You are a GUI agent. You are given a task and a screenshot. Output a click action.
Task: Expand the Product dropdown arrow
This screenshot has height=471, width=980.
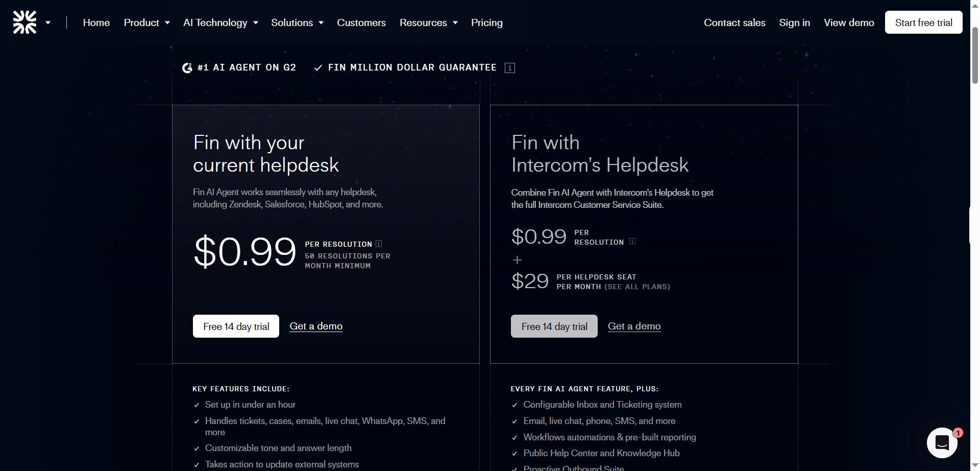click(x=167, y=23)
